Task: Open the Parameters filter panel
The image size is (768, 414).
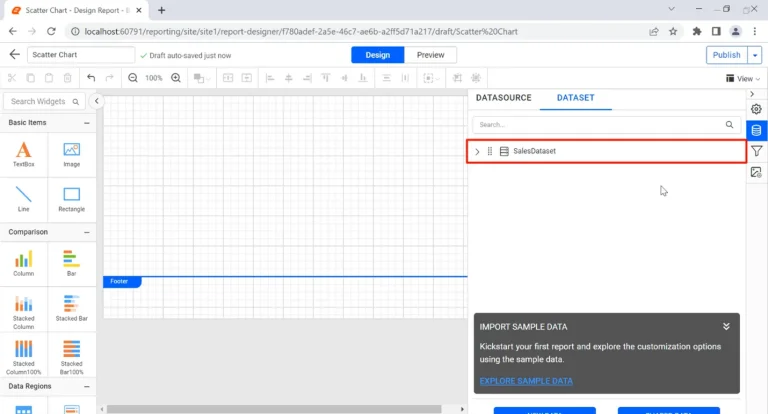Action: coord(756,151)
